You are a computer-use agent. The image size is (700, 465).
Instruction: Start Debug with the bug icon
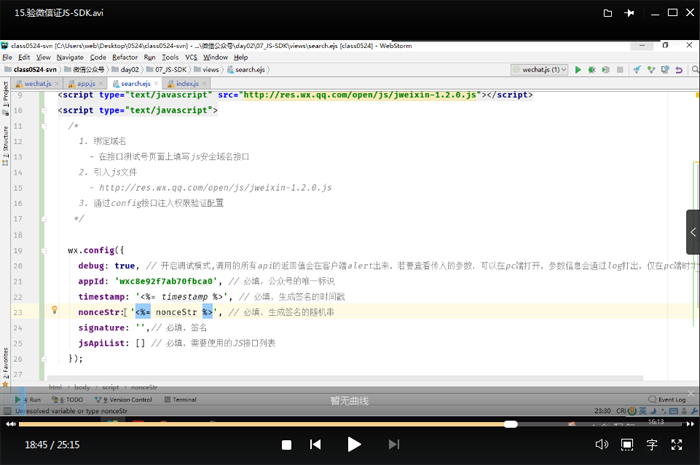click(592, 70)
